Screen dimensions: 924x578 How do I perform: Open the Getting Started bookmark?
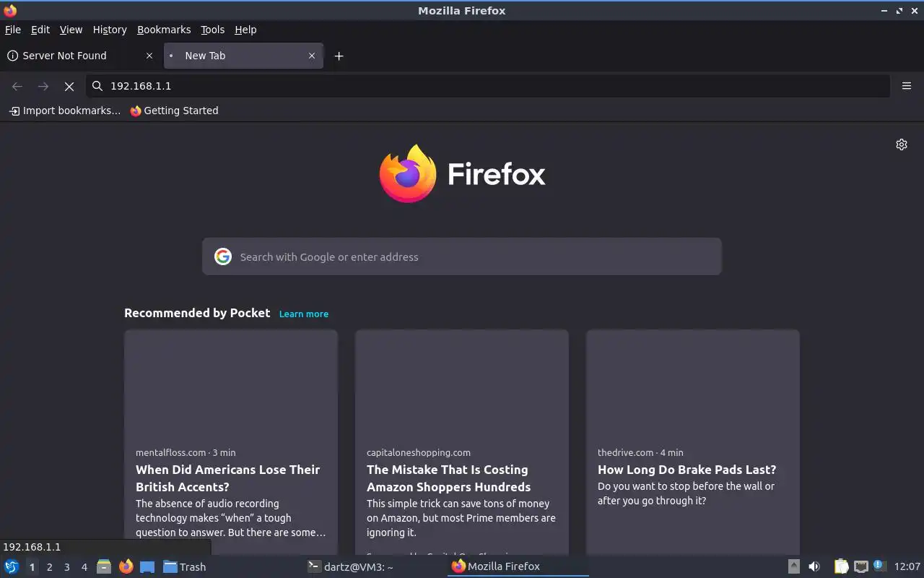coord(174,111)
